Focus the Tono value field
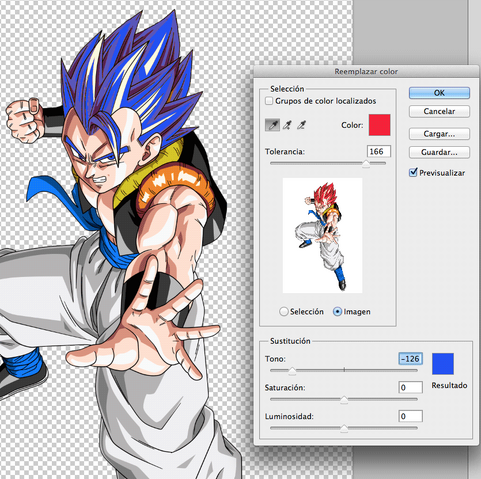This screenshot has height=479, width=481. [x=411, y=359]
